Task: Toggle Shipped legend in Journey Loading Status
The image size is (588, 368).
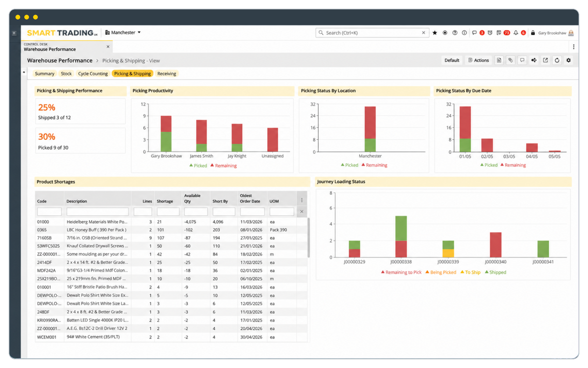Action: (495, 272)
